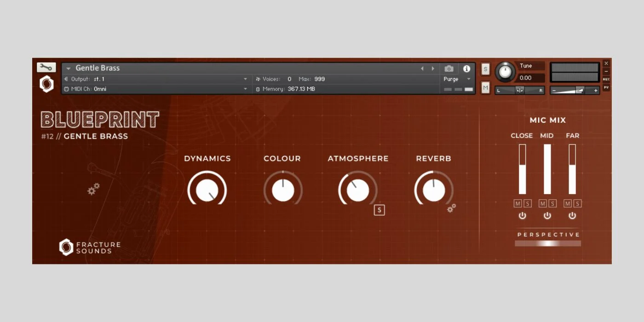Screen dimensions: 644x322
Task: Open the wrench instrument edit icon
Action: pyautogui.click(x=46, y=68)
